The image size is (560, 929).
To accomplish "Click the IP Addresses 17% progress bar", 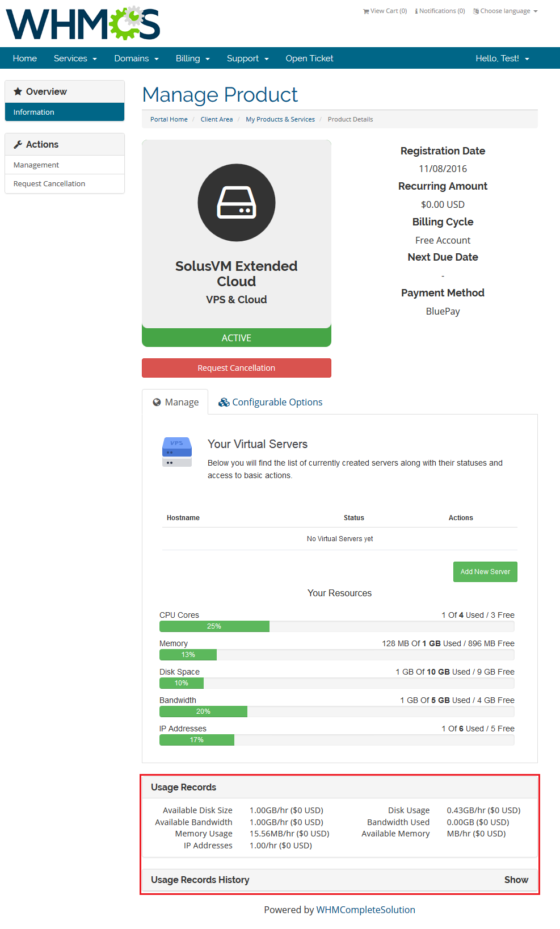I will click(197, 740).
